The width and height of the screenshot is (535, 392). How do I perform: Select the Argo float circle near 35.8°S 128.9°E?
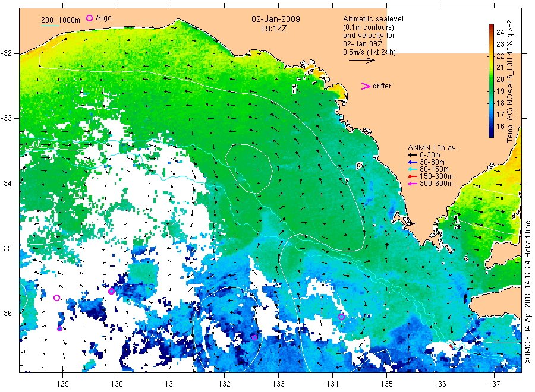(56, 298)
